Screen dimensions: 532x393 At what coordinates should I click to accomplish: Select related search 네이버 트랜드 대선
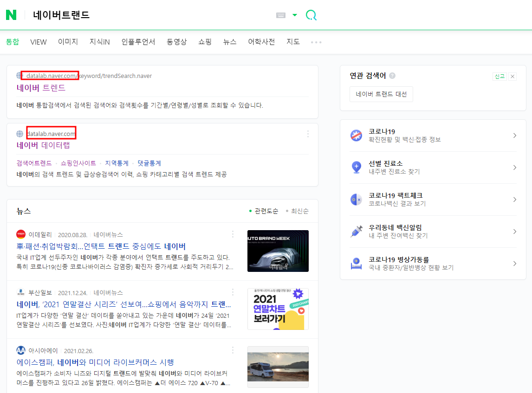(x=381, y=94)
